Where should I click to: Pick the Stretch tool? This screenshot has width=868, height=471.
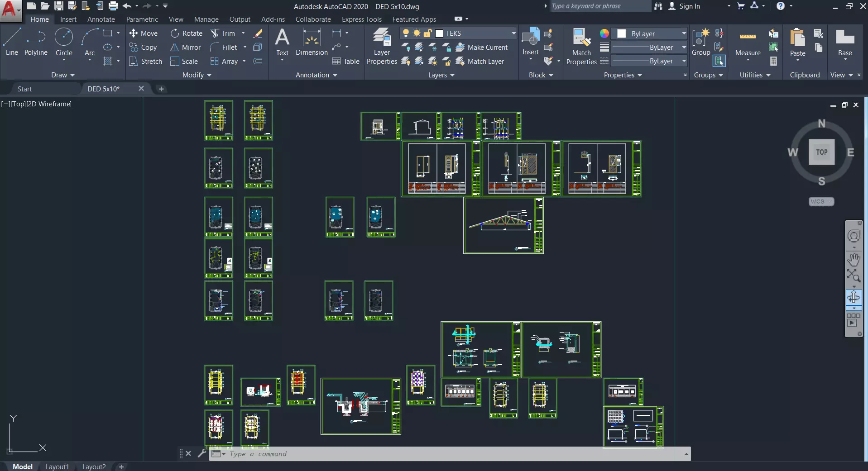pyautogui.click(x=145, y=61)
